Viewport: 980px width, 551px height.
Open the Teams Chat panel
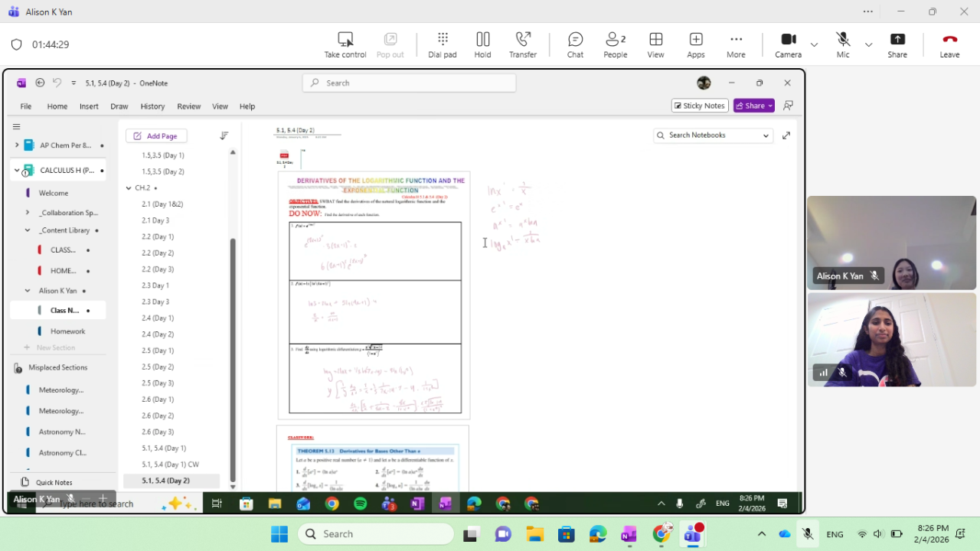click(x=575, y=44)
